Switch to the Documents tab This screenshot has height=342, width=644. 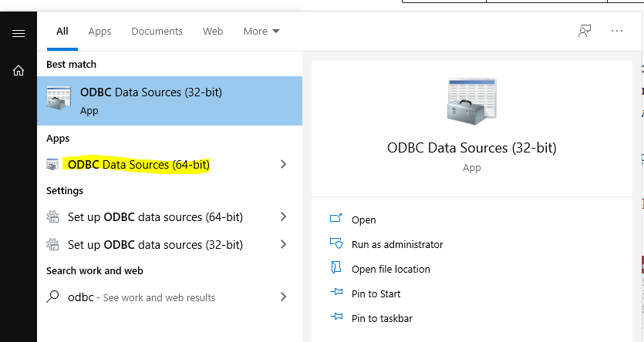click(x=157, y=32)
